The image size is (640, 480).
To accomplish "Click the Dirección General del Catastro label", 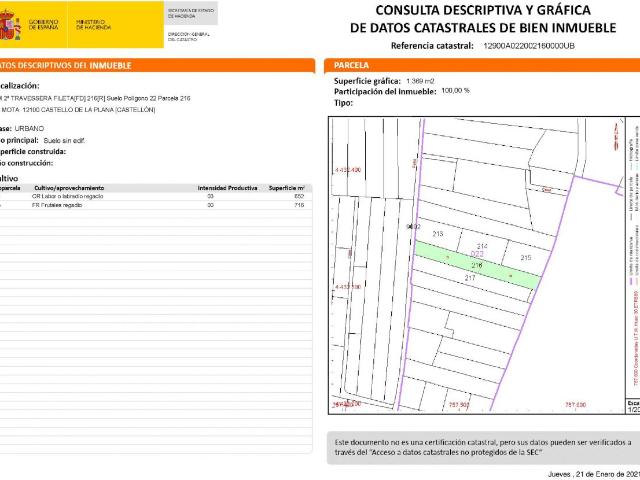I will point(188,35).
